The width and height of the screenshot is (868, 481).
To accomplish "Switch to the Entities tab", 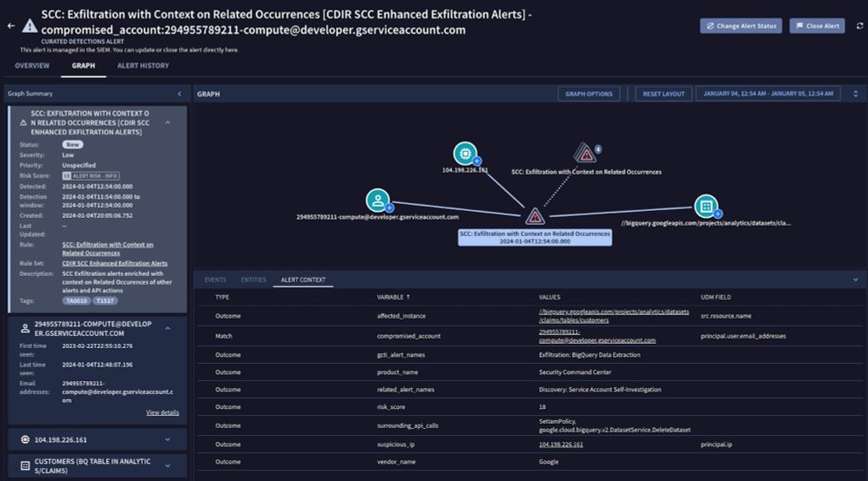I will [x=253, y=280].
